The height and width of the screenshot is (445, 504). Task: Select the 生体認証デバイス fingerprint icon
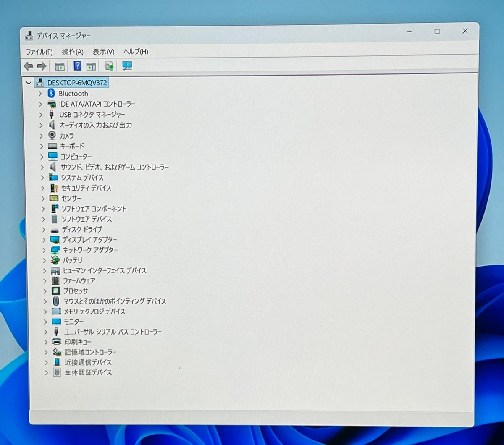coord(57,372)
